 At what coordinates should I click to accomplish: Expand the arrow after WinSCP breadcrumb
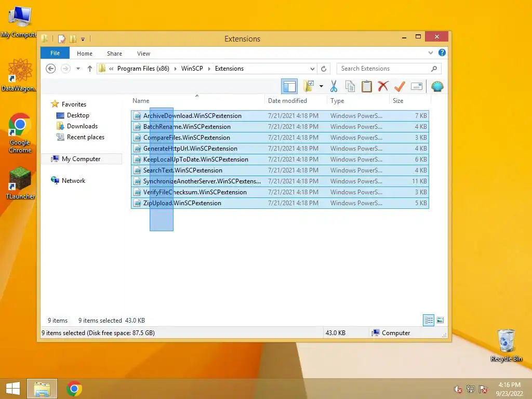click(x=209, y=69)
